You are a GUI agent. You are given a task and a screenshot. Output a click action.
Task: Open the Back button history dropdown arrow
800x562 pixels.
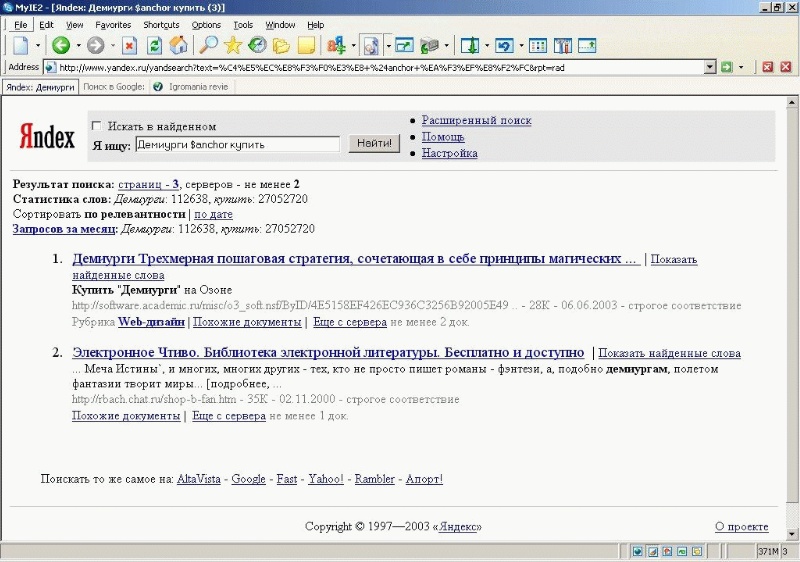click(79, 46)
